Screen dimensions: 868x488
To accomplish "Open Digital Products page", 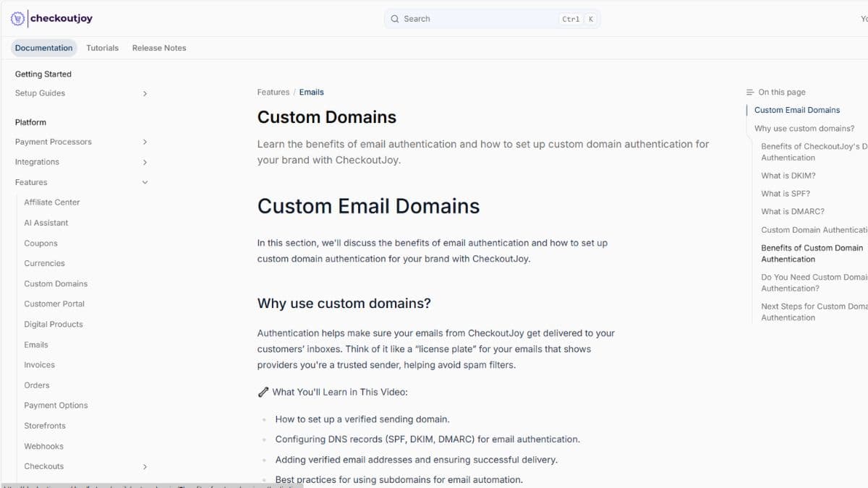I will coord(54,325).
